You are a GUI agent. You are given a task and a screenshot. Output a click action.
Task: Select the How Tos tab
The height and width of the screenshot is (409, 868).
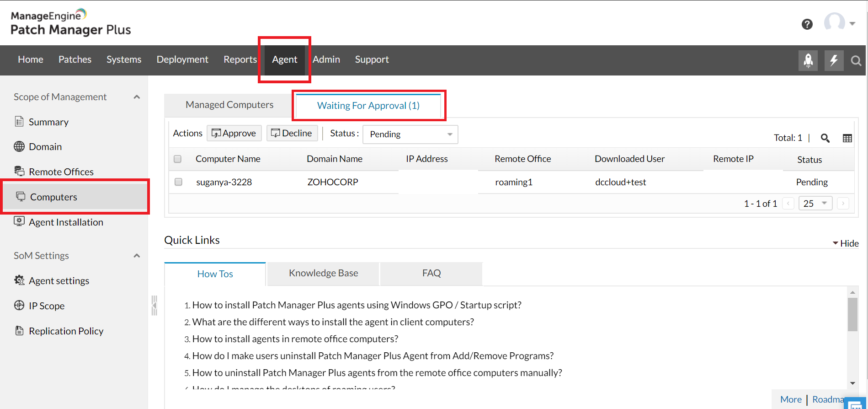point(215,274)
